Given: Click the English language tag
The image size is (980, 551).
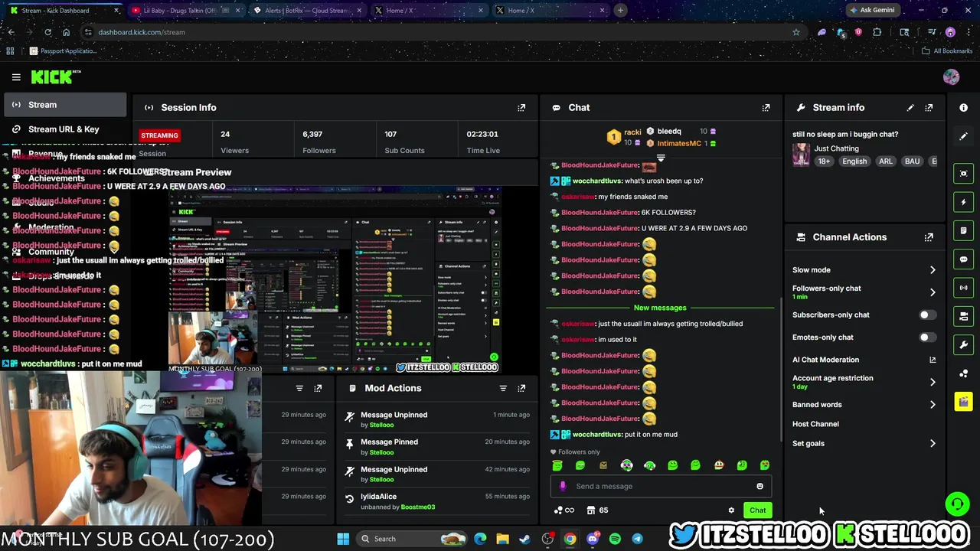Looking at the screenshot, I should tap(854, 161).
